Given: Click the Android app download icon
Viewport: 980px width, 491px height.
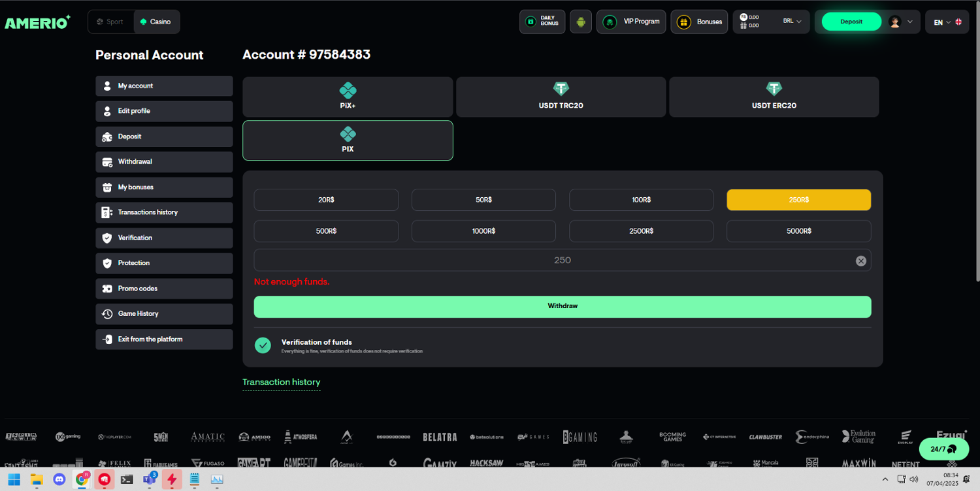Looking at the screenshot, I should [x=580, y=22].
